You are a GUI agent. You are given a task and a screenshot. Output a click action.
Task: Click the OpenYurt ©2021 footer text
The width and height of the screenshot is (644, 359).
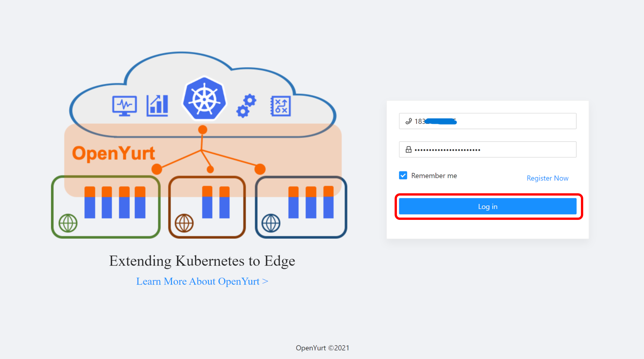tap(322, 348)
